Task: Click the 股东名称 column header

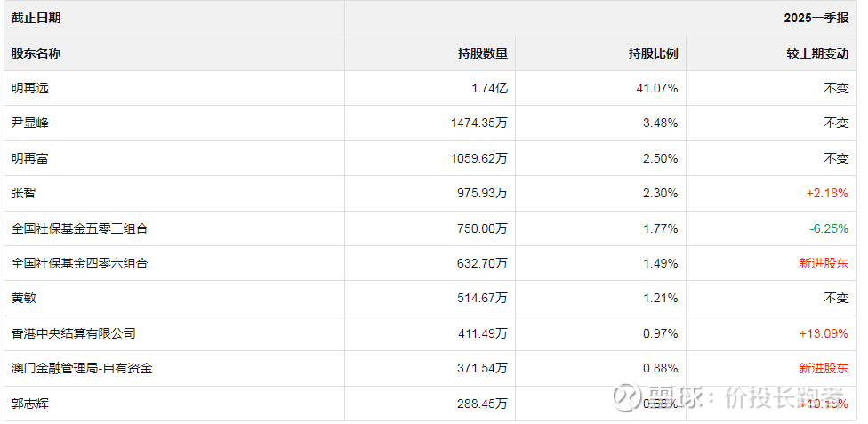Action: coord(36,53)
